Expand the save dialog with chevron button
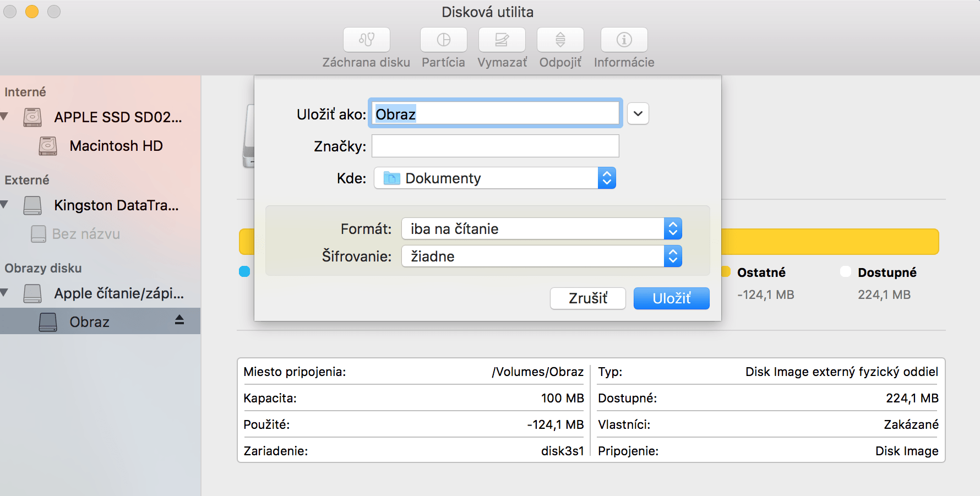Screen dimensions: 980x496 click(638, 114)
